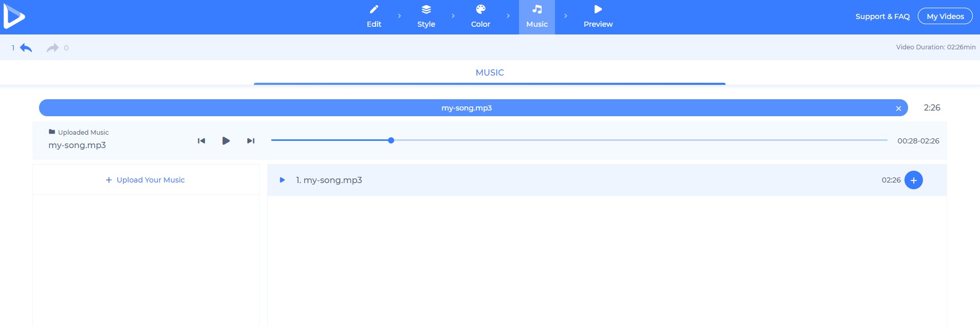This screenshot has height=326, width=980.
Task: Play my-song.mp3 in the music player
Action: click(x=226, y=141)
